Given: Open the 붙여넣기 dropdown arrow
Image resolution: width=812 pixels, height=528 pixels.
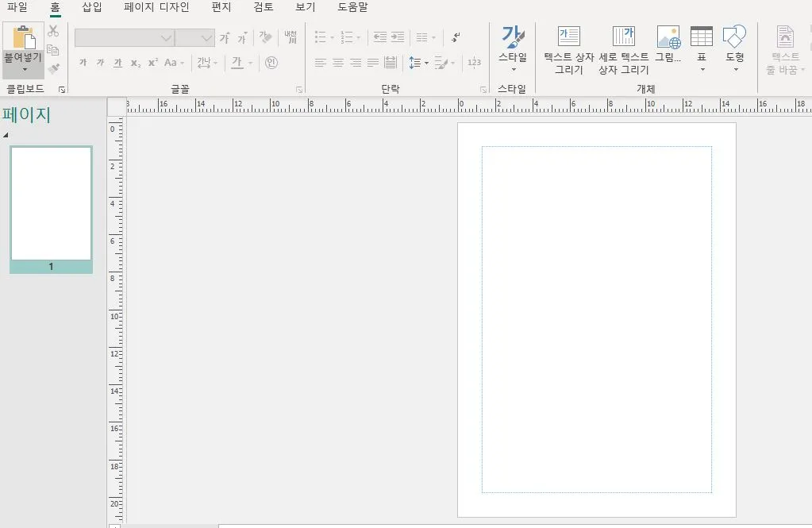Looking at the screenshot, I should click(x=24, y=69).
